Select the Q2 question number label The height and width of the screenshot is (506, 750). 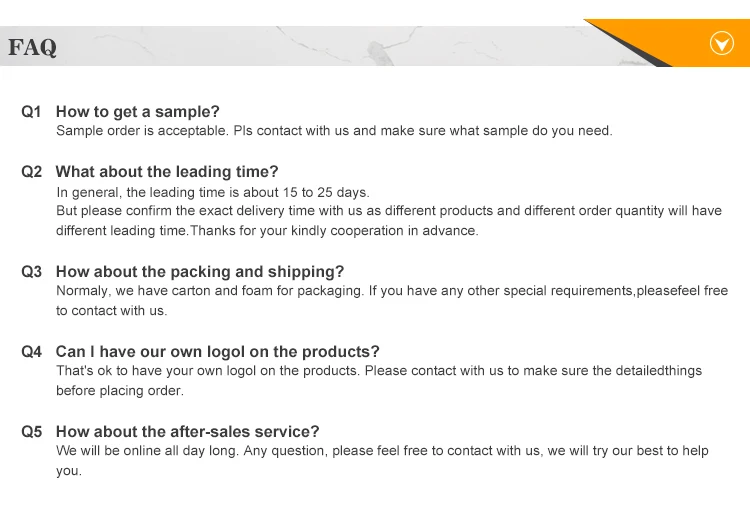pyautogui.click(x=32, y=172)
